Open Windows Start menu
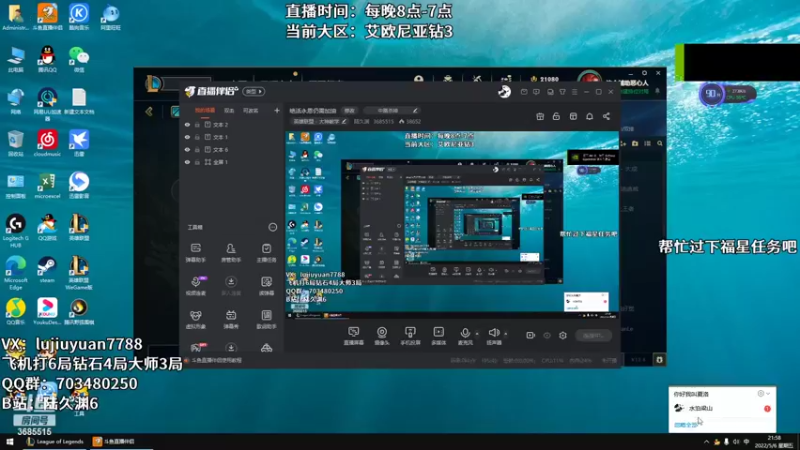 point(9,441)
